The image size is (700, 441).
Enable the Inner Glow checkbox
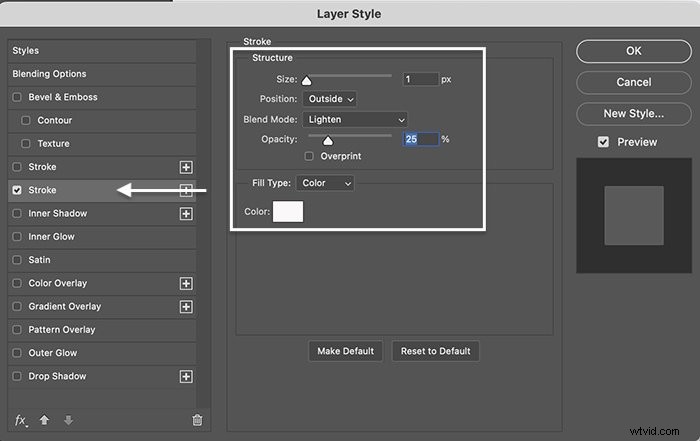pos(17,237)
